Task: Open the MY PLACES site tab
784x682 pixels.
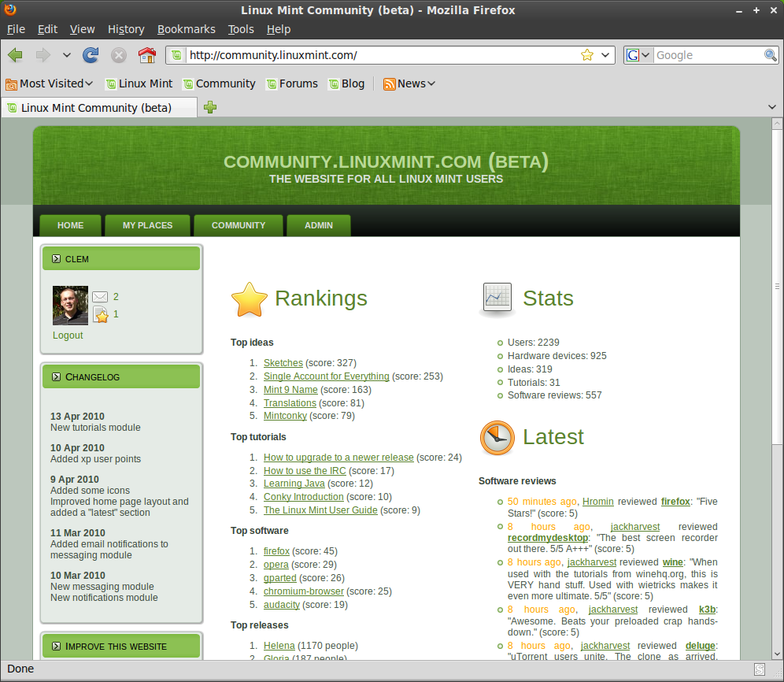Action: 147,225
